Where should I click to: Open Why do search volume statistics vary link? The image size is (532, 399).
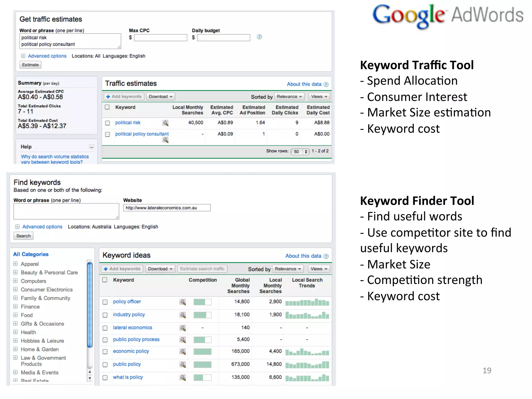55,159
